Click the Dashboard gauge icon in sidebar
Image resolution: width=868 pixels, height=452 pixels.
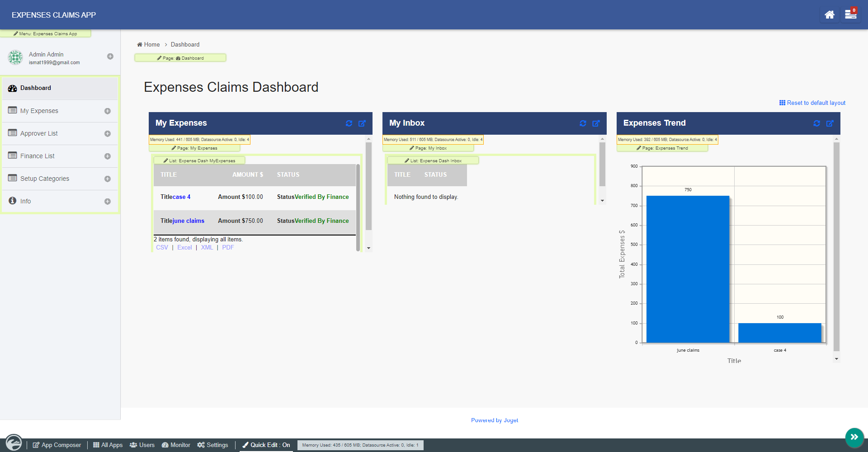click(x=12, y=89)
